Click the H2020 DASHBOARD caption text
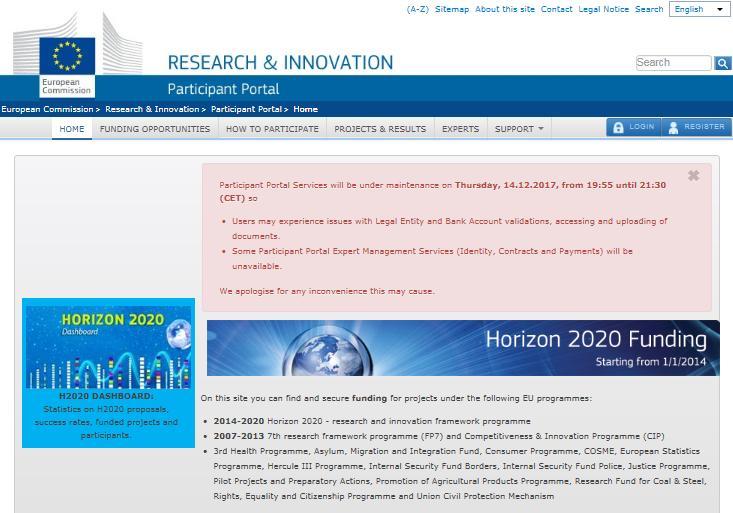733x513 pixels. tap(106, 396)
